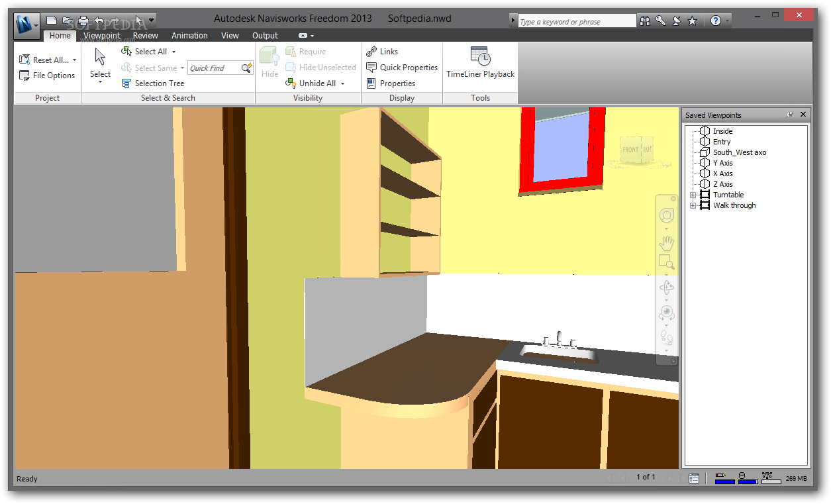Expand the Unhide All dropdown arrow
The height and width of the screenshot is (504, 831).
(x=343, y=83)
